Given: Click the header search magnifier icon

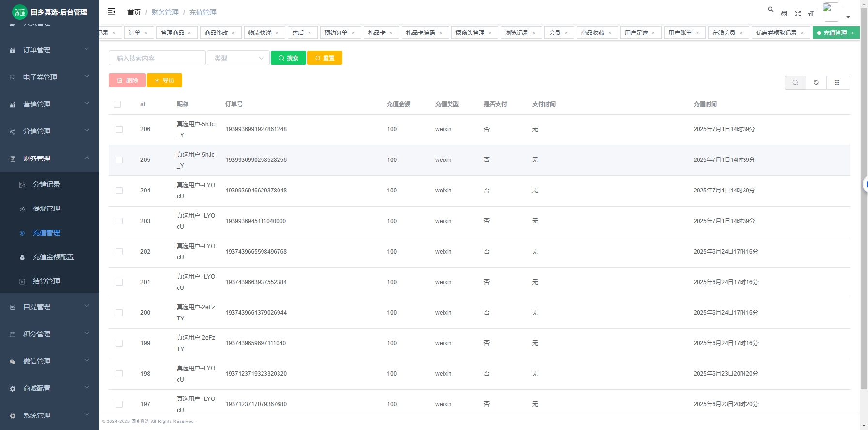Looking at the screenshot, I should coord(770,9).
